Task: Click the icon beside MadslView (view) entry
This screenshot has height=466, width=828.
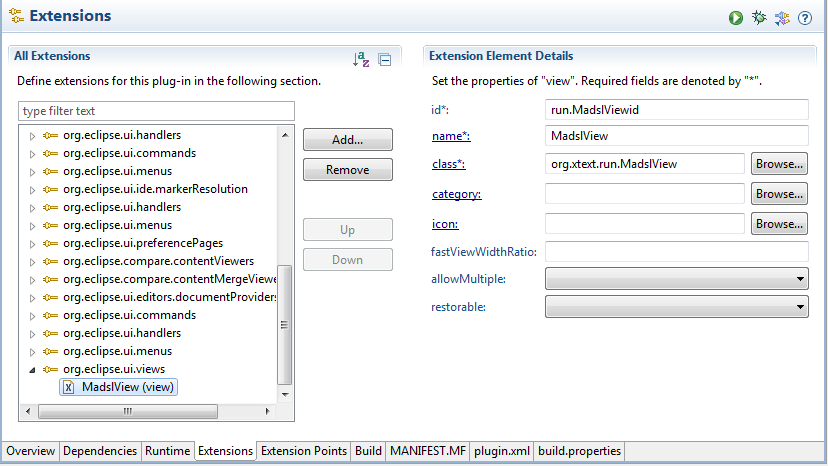Action: click(68, 387)
